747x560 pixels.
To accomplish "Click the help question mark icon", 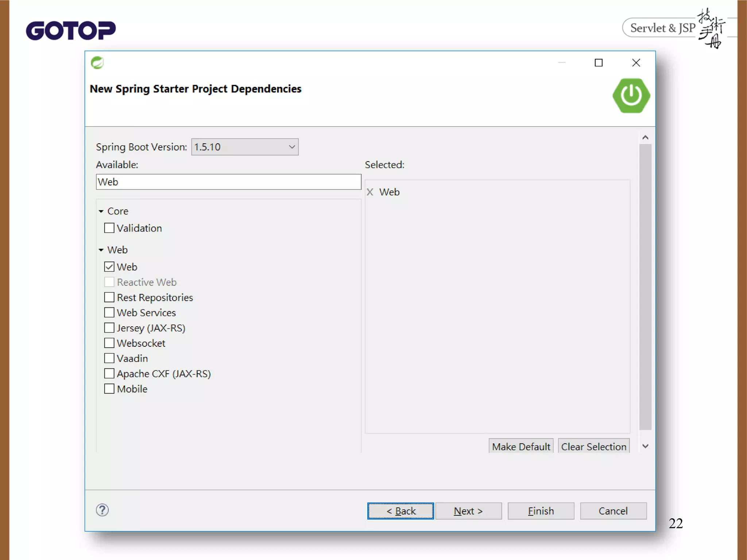I will [x=102, y=510].
